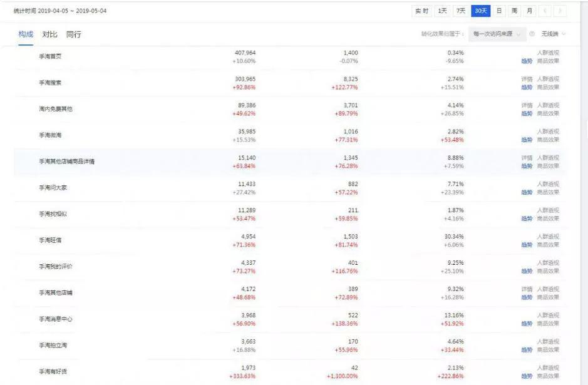Image resolution: width=588 pixels, height=385 pixels.
Task: Open 趋势 for the 手淘问大家 row
Action: 527,192
